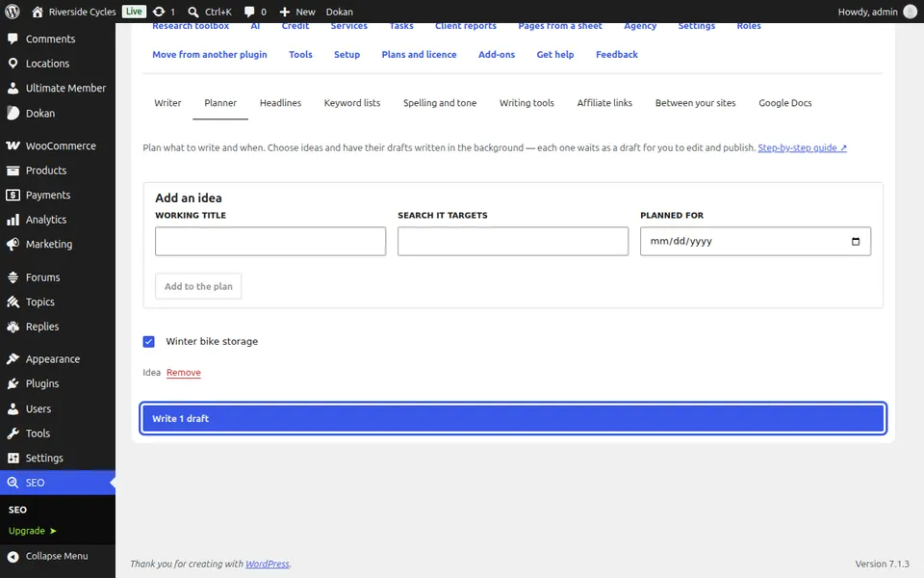The width and height of the screenshot is (924, 578).
Task: Click the WordPress logo icon
Action: coord(13,12)
